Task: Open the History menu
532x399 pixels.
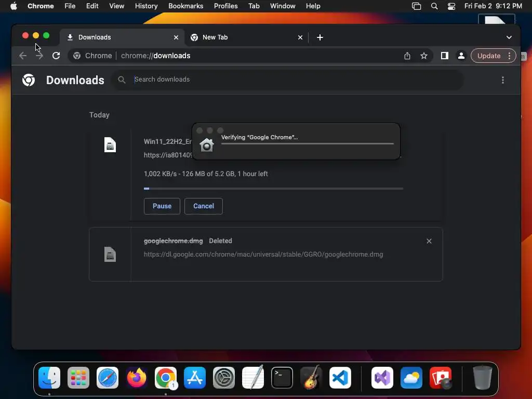Action: point(146,6)
